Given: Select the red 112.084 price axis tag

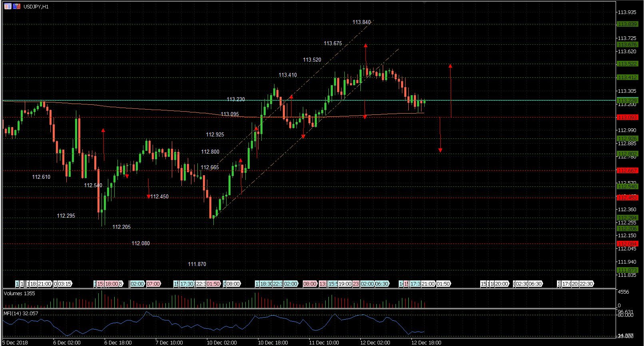Looking at the screenshot, I should [x=627, y=244].
